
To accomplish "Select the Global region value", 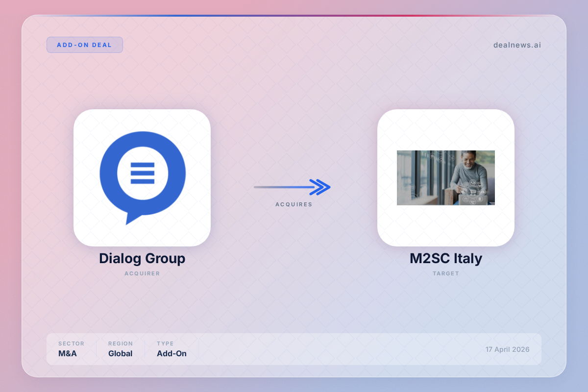I will coord(121,353).
